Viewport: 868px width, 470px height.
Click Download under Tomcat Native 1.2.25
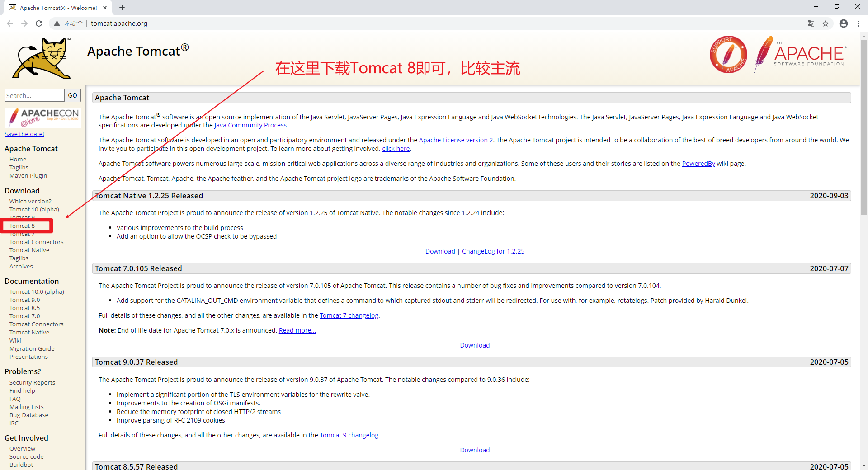point(440,251)
